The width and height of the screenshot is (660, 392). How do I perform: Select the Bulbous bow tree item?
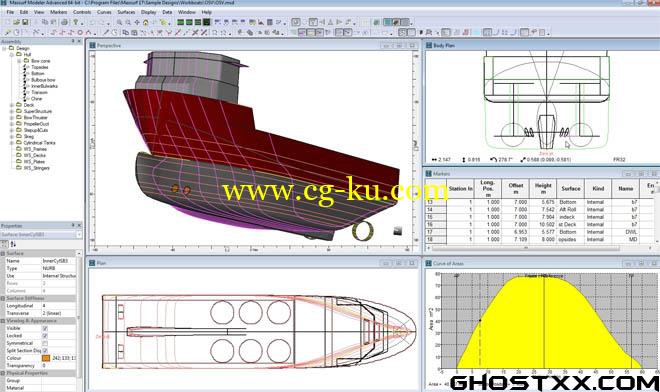(43, 80)
